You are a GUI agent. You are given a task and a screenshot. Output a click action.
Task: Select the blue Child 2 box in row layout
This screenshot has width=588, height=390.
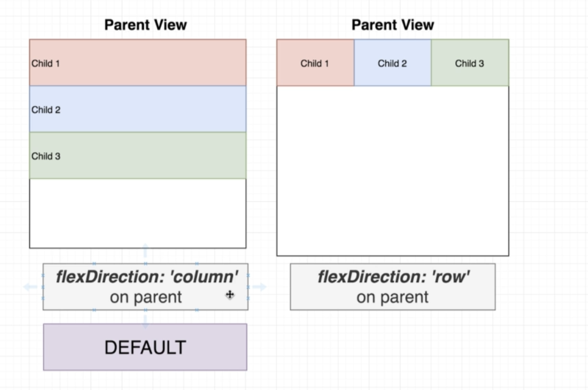pos(393,63)
